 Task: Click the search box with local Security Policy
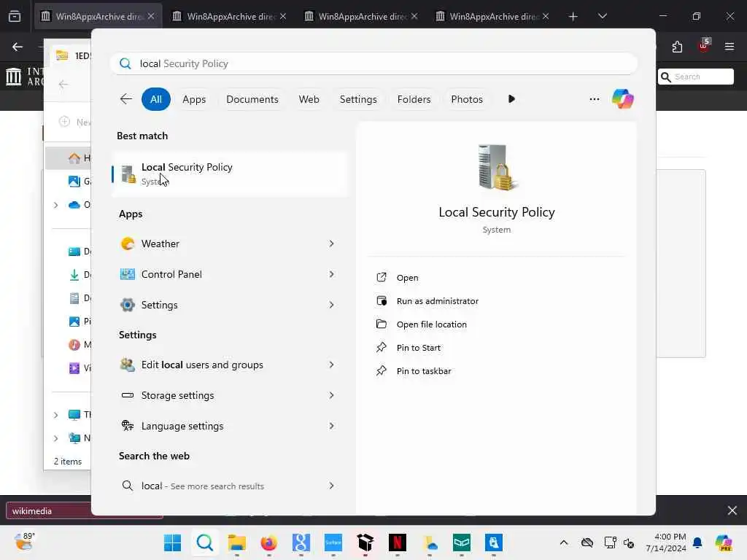click(x=373, y=63)
